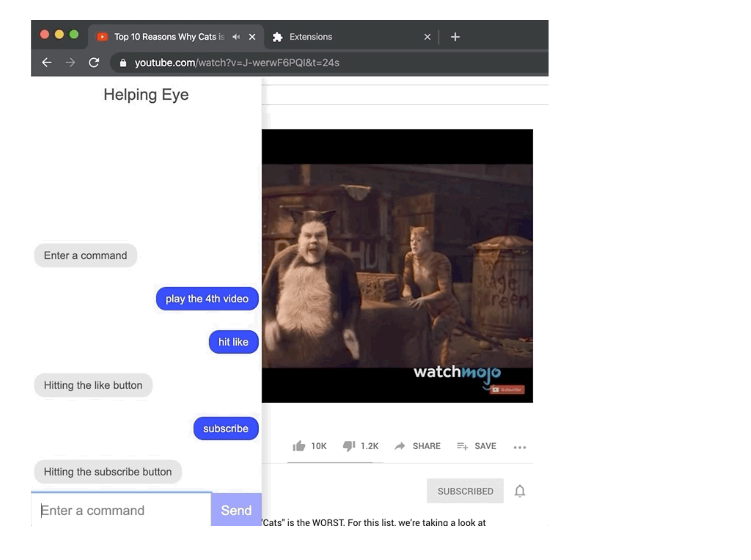Screen dimensions: 751x560
Task: Reload the page with refresh icon
Action: click(x=94, y=62)
